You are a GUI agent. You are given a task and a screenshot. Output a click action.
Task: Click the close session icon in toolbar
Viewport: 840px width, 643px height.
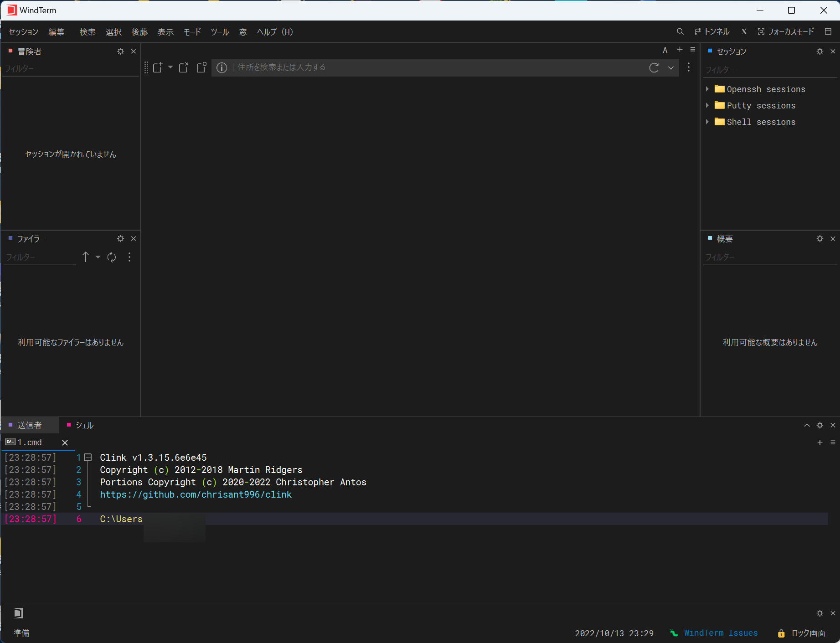click(184, 67)
